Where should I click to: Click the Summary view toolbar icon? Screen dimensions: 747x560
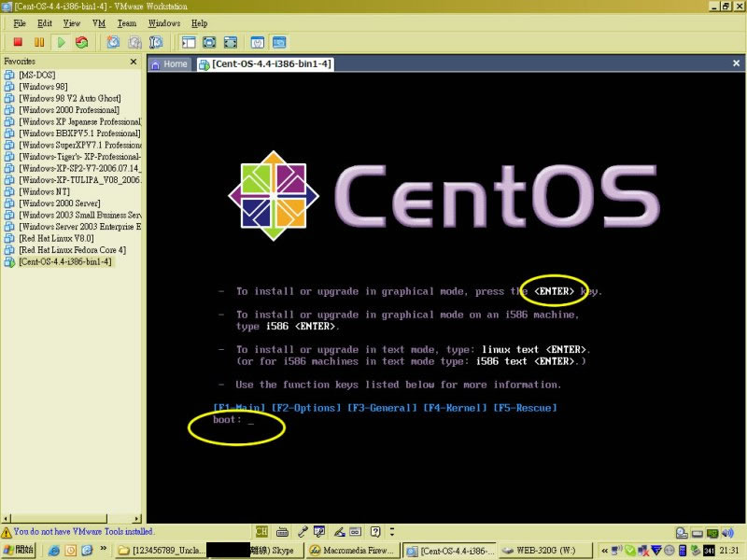point(258,42)
